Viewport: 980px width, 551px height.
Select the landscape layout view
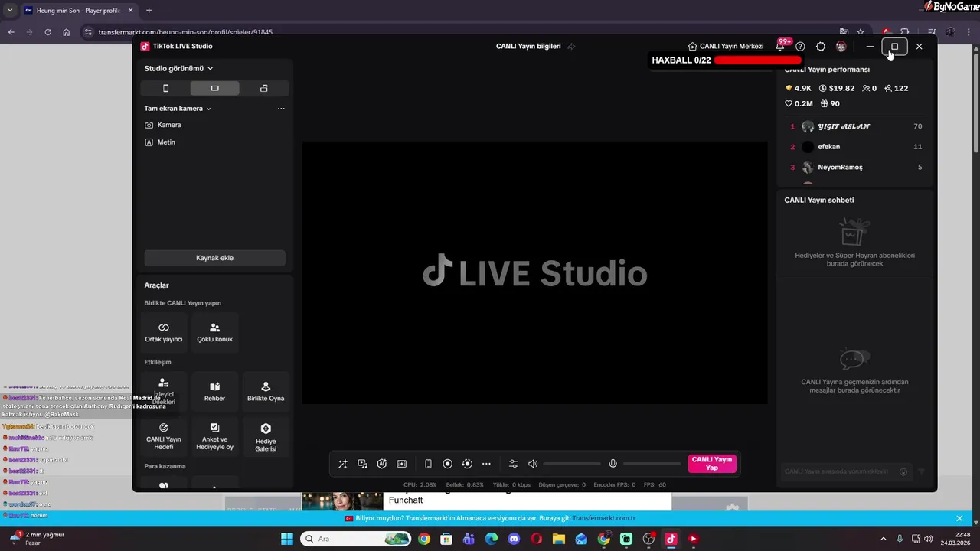[x=214, y=89]
